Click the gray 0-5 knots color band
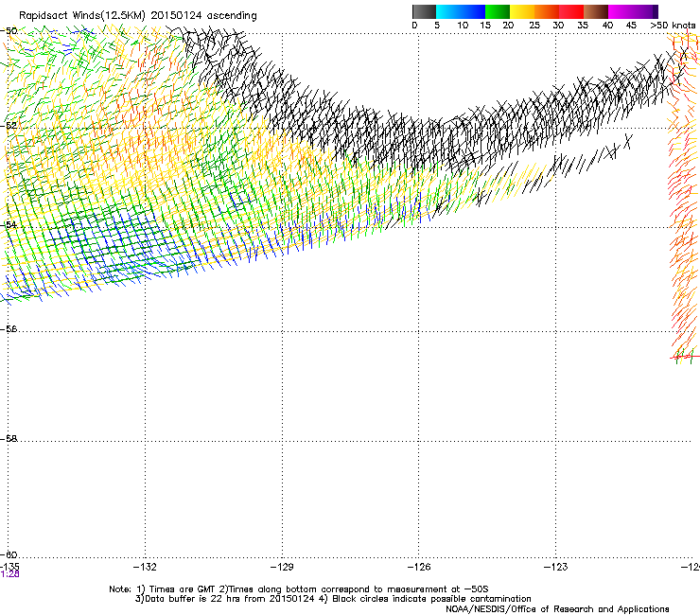This screenshot has height=615, width=700. 424,11
